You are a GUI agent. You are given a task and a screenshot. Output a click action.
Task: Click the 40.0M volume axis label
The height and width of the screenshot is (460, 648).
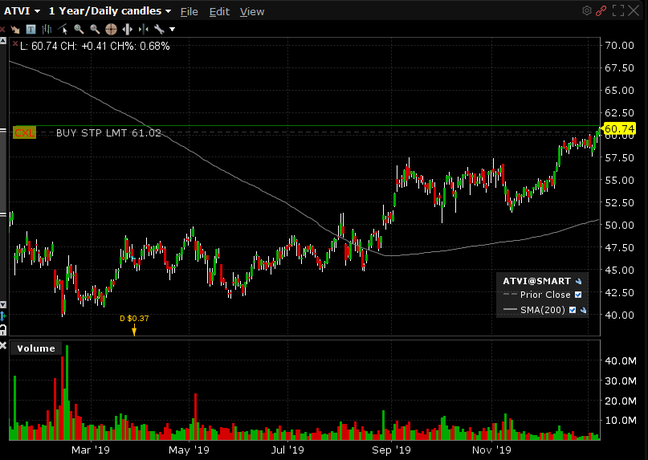tap(620, 361)
